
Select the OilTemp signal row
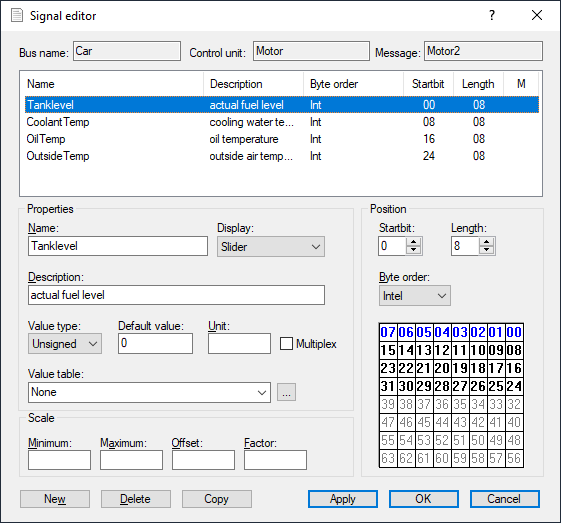pyautogui.click(x=282, y=139)
